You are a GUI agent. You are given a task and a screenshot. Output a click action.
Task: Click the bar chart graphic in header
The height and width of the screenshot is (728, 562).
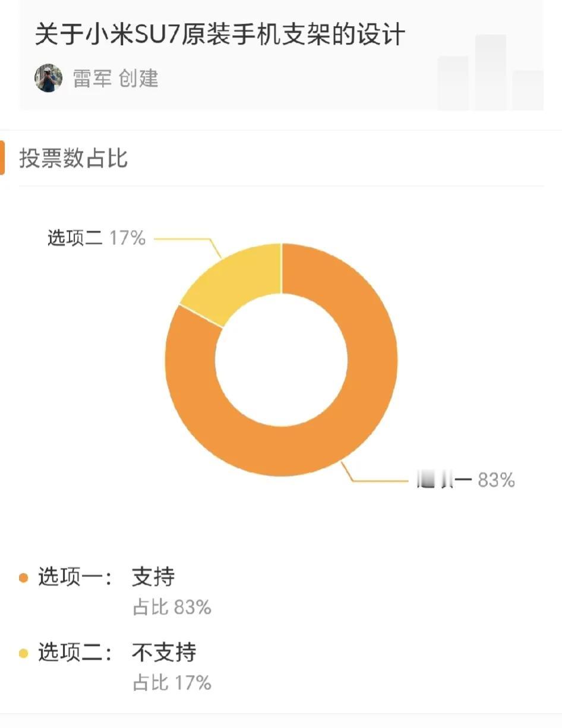490,73
